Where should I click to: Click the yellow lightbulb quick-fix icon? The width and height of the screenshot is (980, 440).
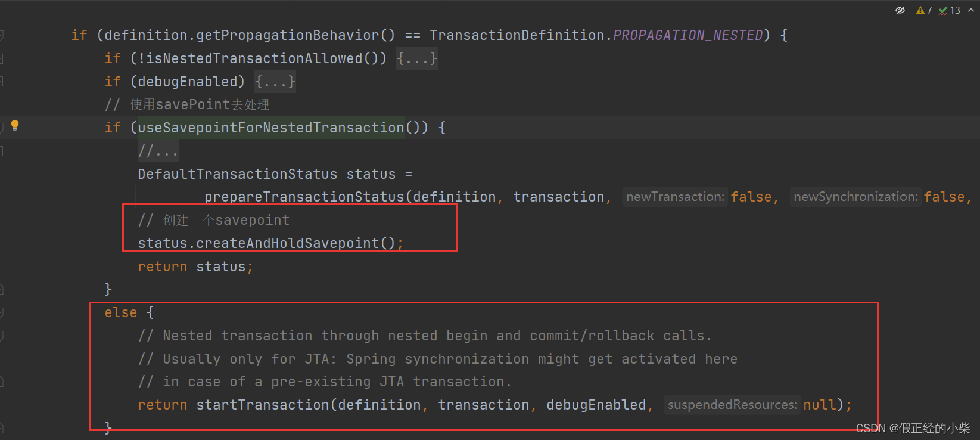[x=15, y=125]
